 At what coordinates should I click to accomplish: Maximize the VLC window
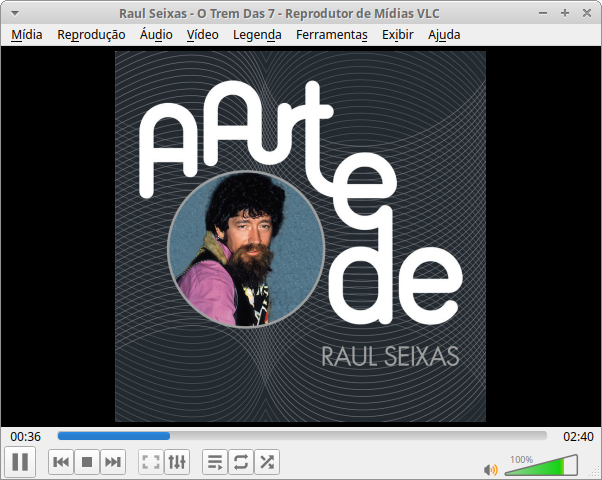click(565, 13)
